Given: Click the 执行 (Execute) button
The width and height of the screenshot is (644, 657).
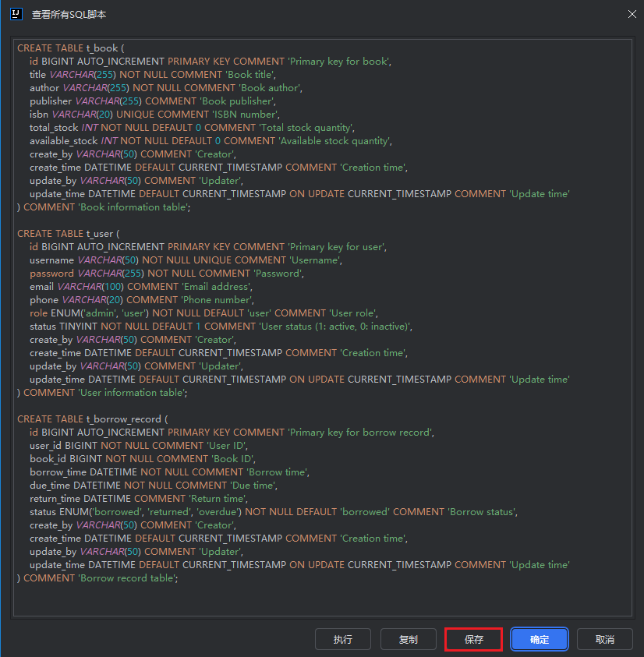Looking at the screenshot, I should tap(342, 639).
